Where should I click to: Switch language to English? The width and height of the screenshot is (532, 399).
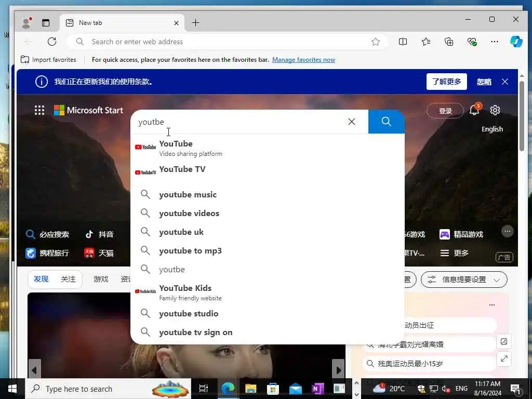pos(492,129)
